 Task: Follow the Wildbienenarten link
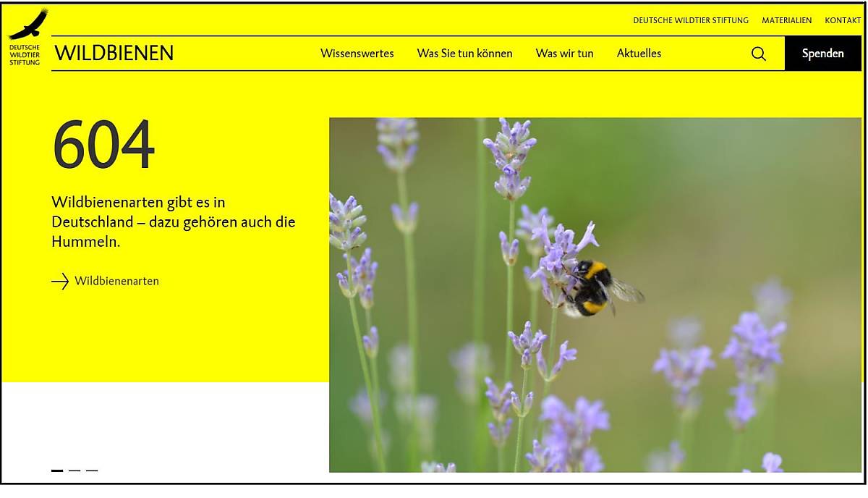click(116, 281)
